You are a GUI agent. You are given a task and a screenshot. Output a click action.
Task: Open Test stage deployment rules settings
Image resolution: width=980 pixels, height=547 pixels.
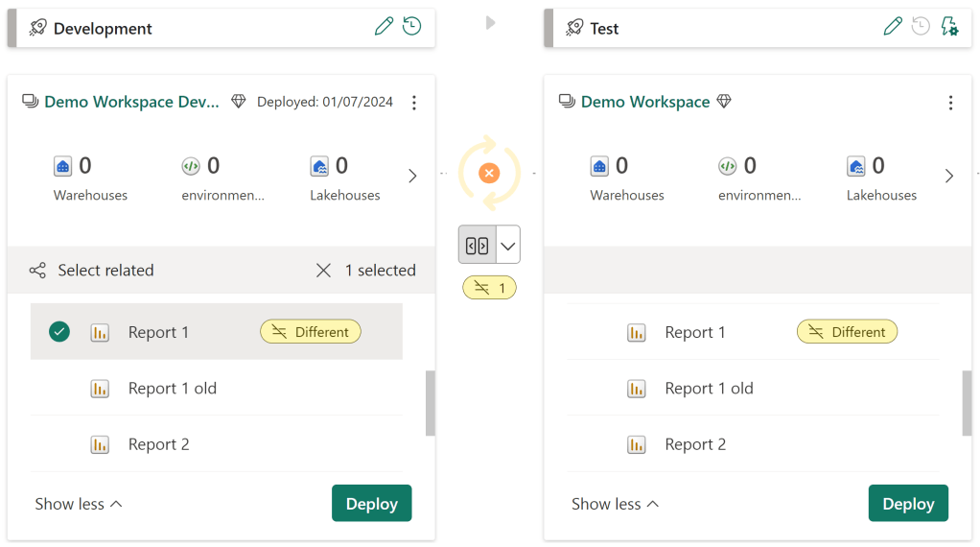[948, 27]
